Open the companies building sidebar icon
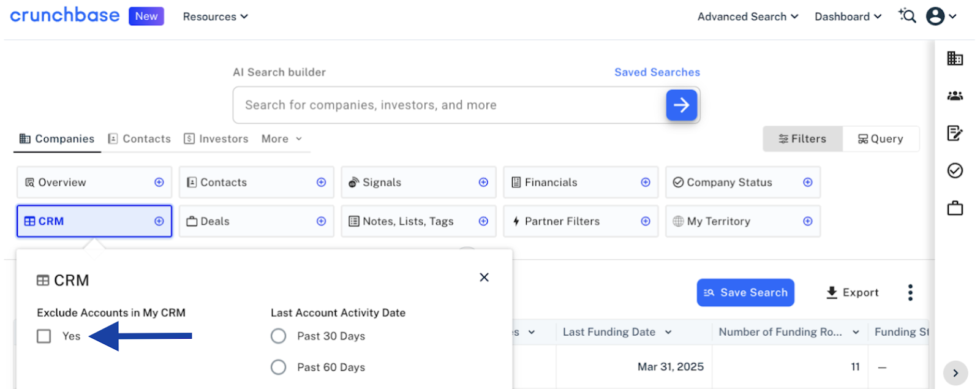 pos(956,58)
